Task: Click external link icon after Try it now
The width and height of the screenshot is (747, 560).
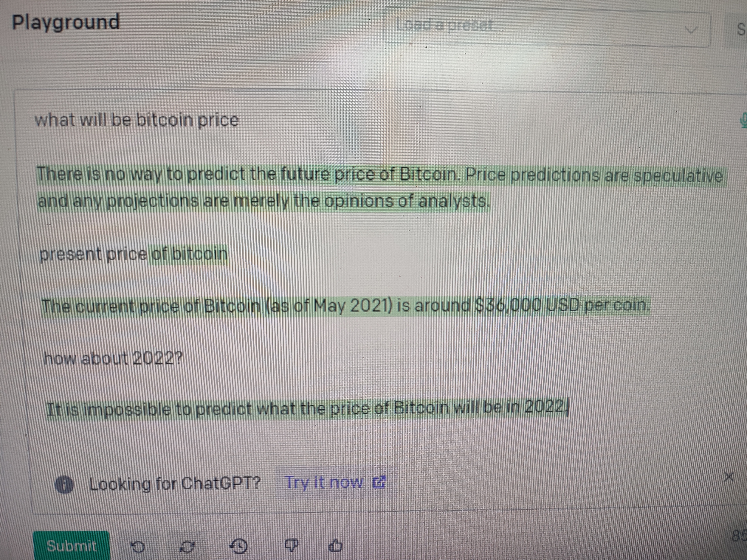Action: pos(379,482)
